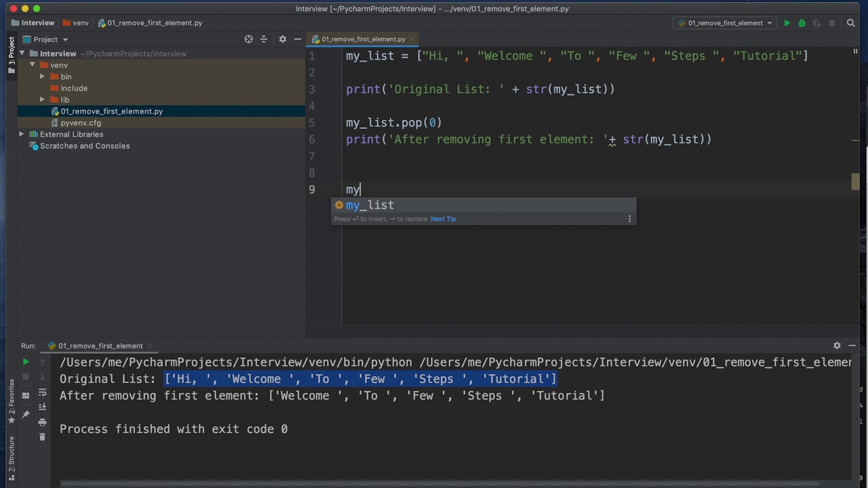
Task: Toggle scroll to end in Run console
Action: [x=42, y=407]
